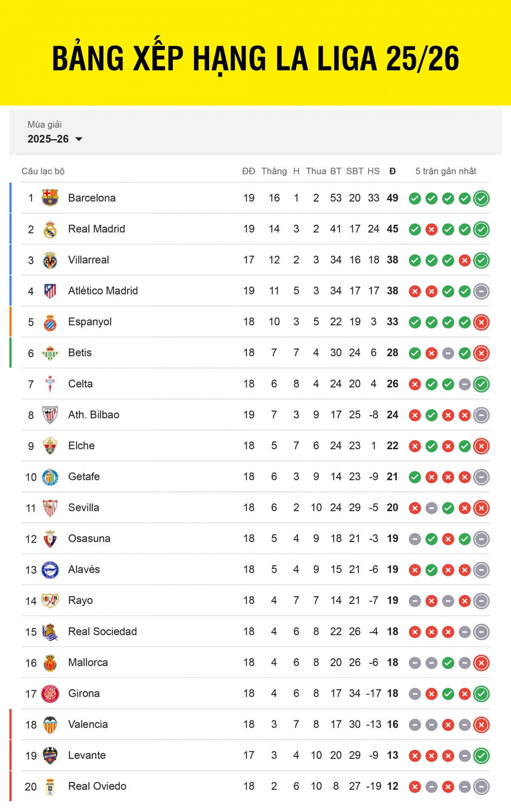Select the Real Madrid crest icon
This screenshot has width=511, height=812.
coord(50,228)
